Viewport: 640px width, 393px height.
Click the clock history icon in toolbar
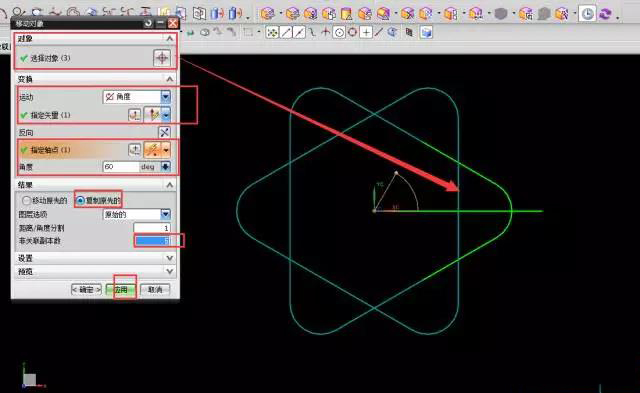click(x=587, y=14)
